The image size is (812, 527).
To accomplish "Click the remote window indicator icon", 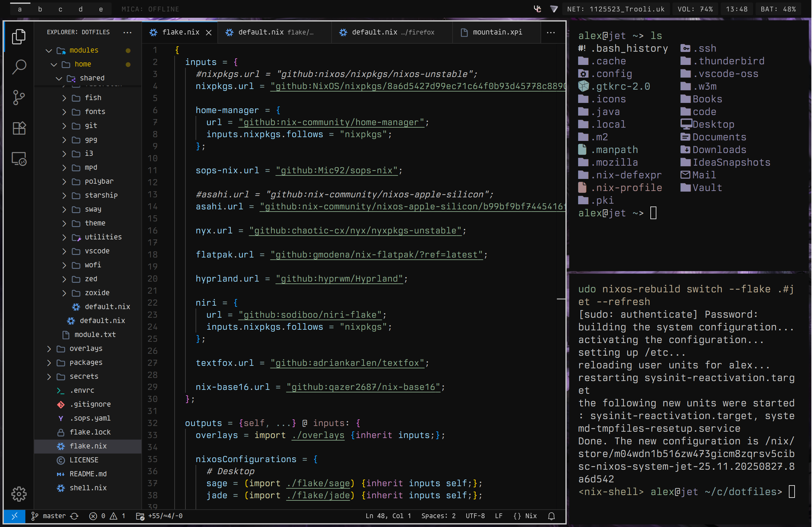I will pyautogui.click(x=14, y=516).
